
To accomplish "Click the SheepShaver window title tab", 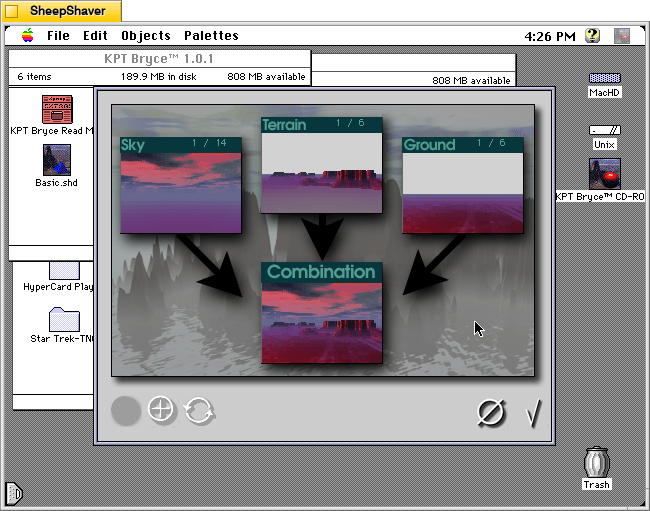I will [x=61, y=11].
